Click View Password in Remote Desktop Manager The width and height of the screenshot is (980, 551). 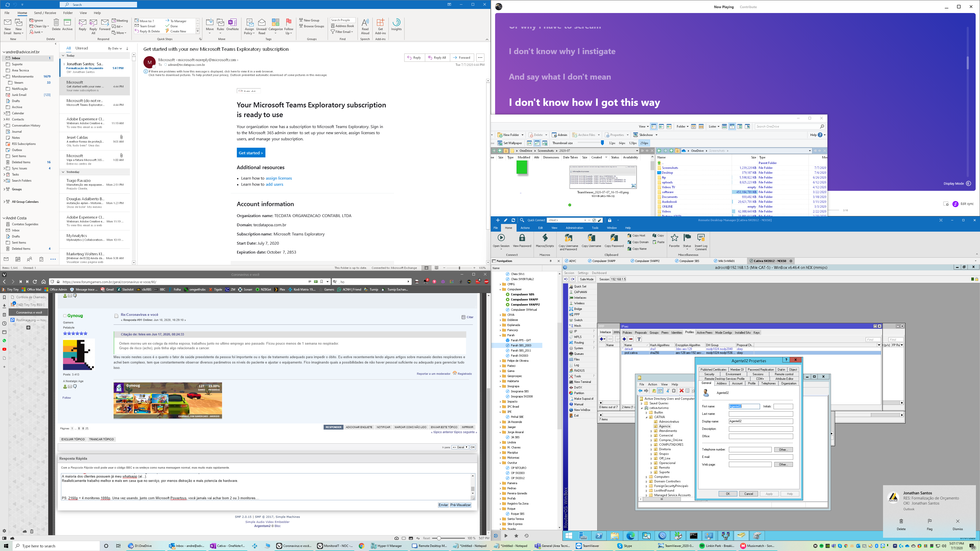click(x=522, y=241)
